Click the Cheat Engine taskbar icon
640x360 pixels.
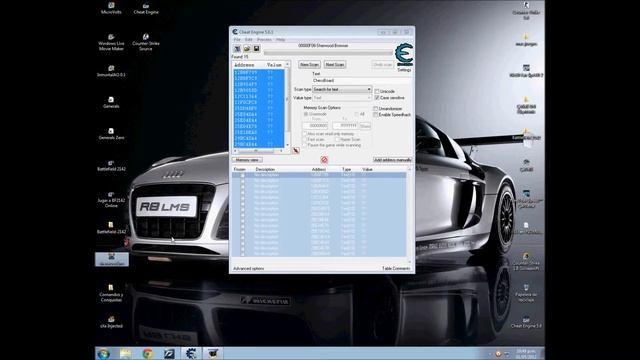coord(191,353)
